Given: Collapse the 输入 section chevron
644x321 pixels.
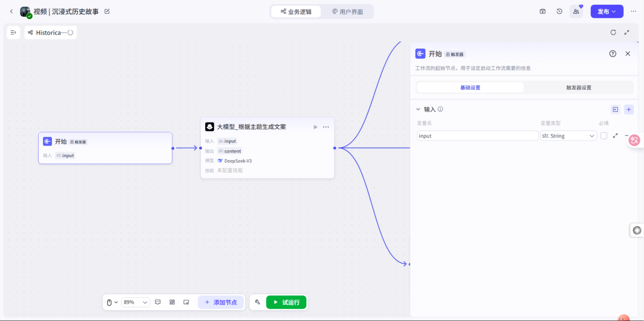Looking at the screenshot, I should (418, 110).
